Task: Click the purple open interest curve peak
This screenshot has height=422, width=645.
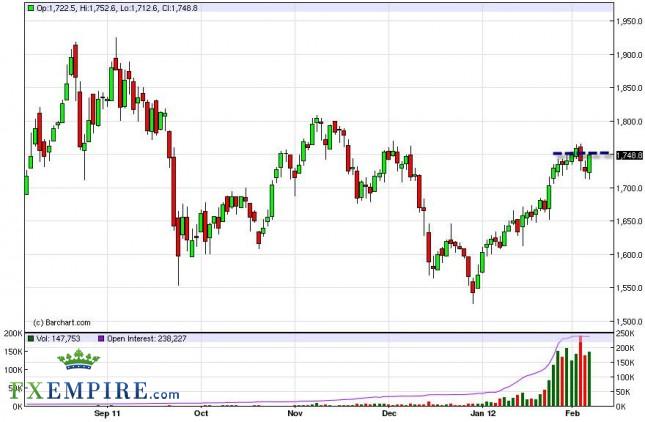Action: click(x=578, y=337)
